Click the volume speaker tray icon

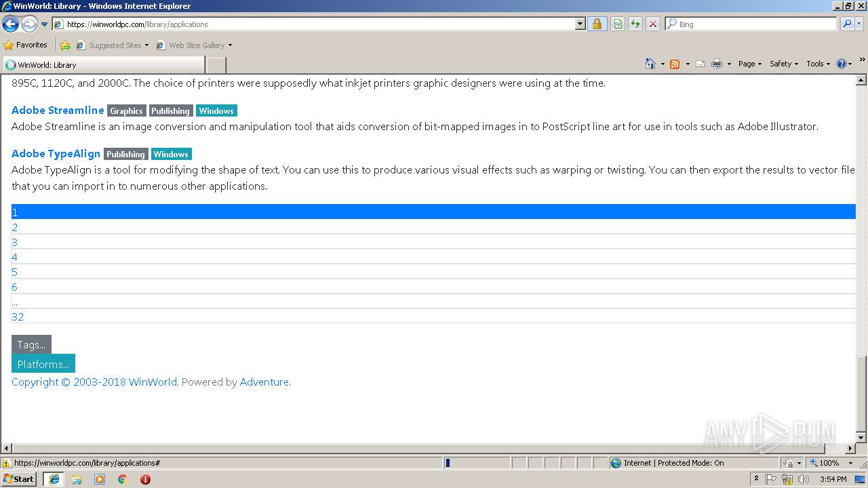(x=804, y=479)
